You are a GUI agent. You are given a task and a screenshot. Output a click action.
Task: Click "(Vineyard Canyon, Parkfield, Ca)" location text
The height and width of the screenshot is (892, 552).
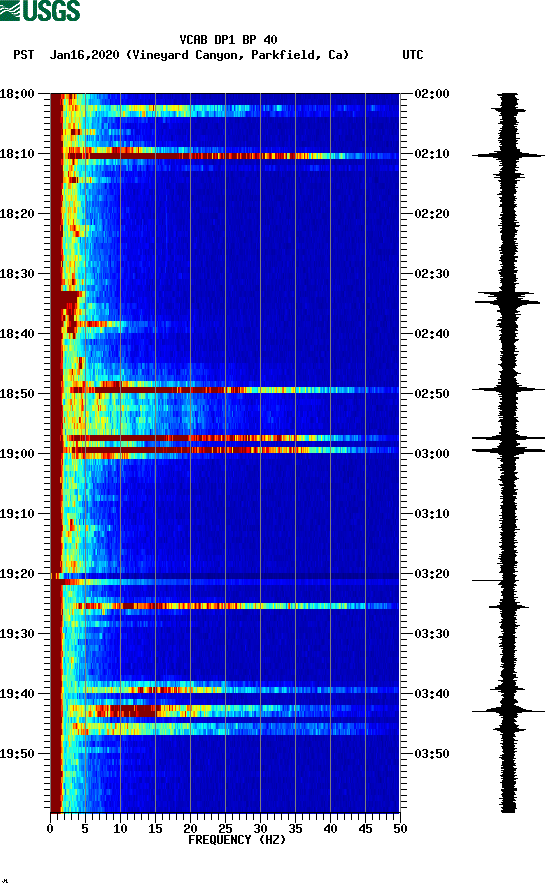tap(237, 55)
